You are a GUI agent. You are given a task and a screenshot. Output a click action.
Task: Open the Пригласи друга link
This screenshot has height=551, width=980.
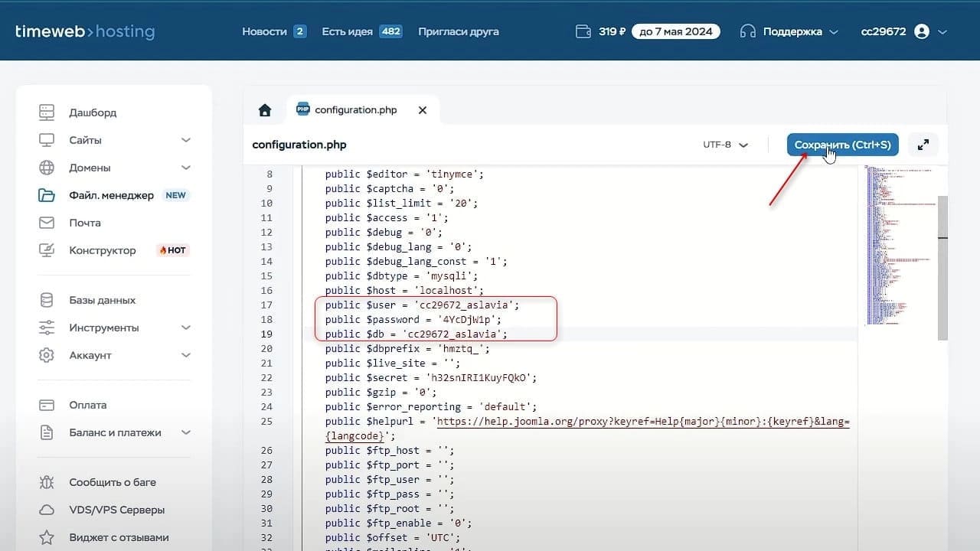pos(459,31)
